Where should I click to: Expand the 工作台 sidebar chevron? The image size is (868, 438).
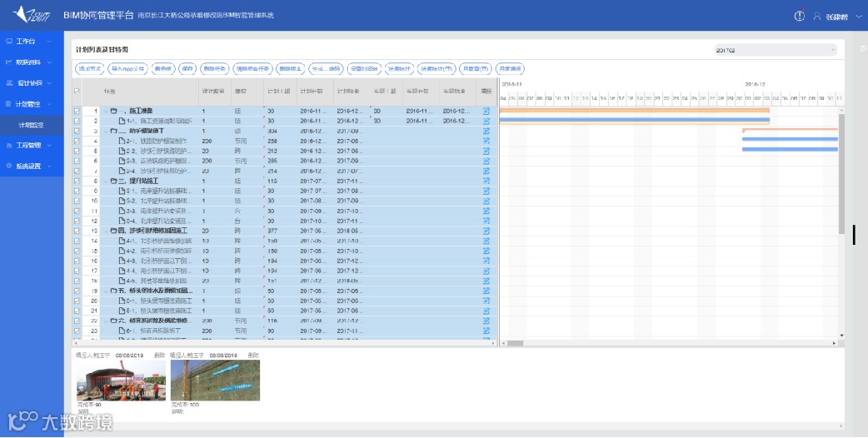point(49,42)
